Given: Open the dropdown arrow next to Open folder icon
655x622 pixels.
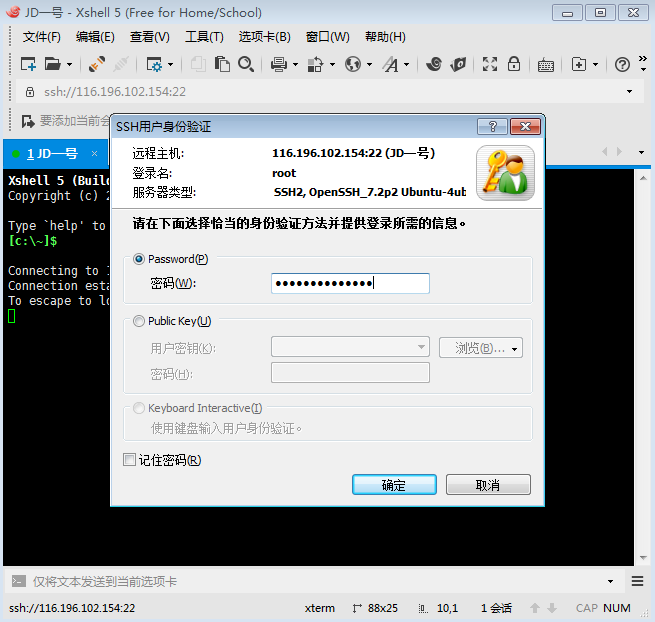Looking at the screenshot, I should pyautogui.click(x=70, y=65).
